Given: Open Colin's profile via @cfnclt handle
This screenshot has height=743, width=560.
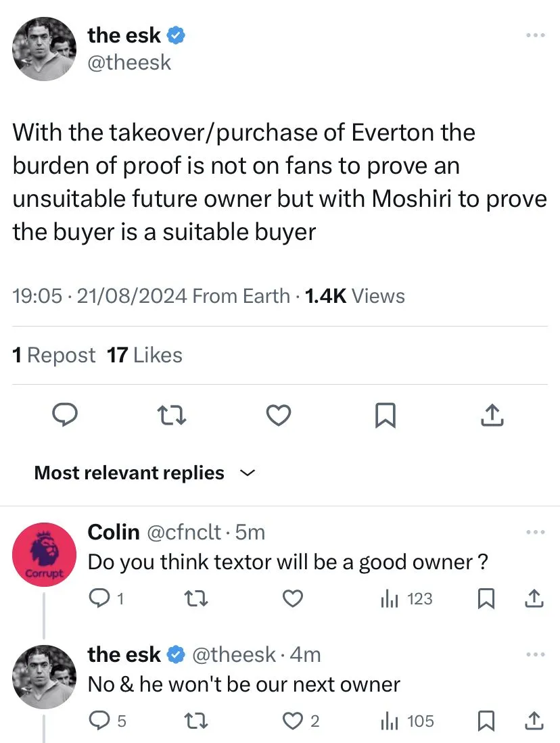Looking at the screenshot, I should [x=183, y=533].
